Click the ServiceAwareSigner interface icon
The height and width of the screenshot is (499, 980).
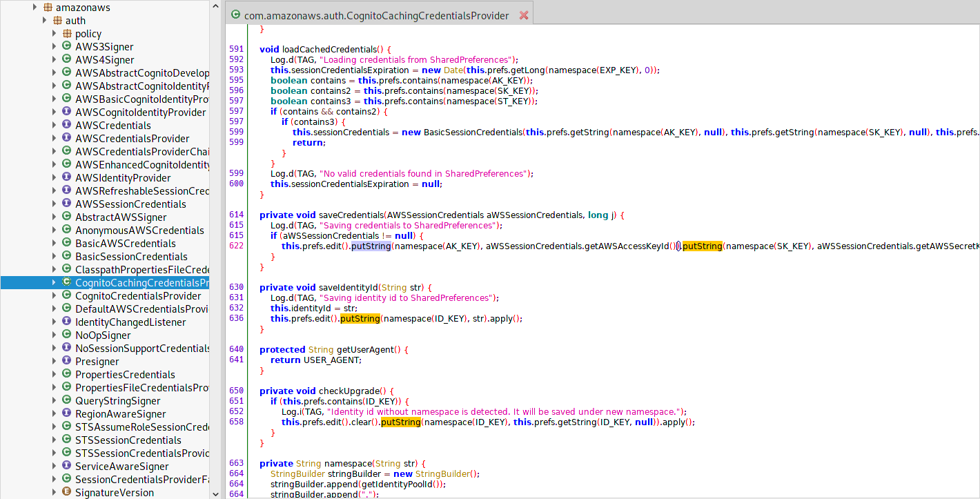click(67, 467)
